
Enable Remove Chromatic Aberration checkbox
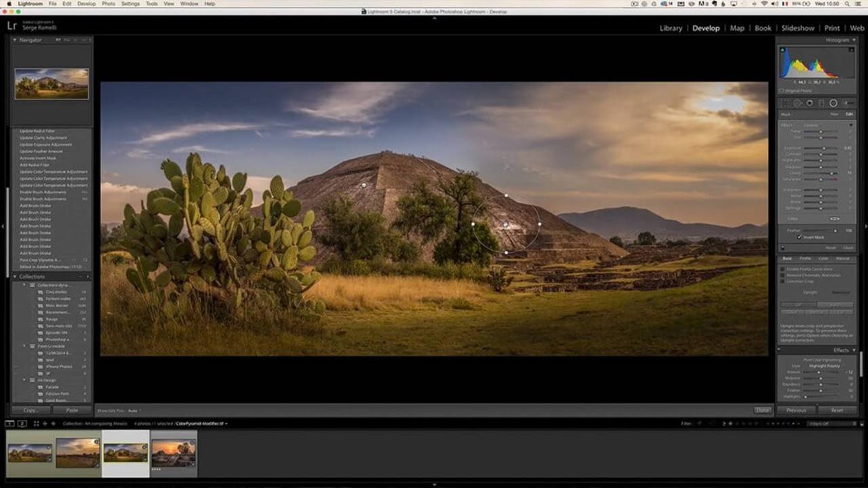[x=783, y=274]
